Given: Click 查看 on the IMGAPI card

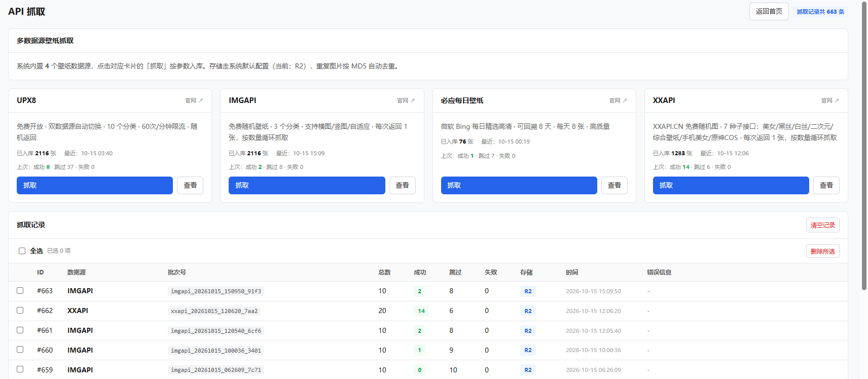Looking at the screenshot, I should (x=403, y=185).
